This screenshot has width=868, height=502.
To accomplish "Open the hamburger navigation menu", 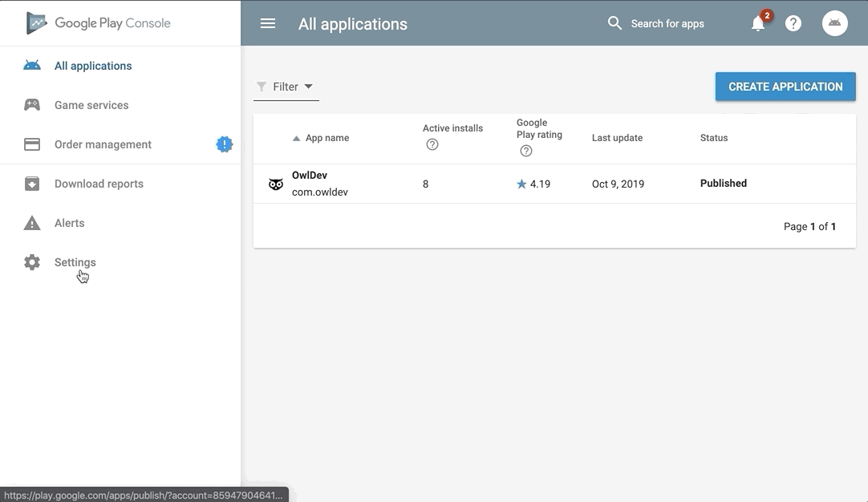I will 268,23.
